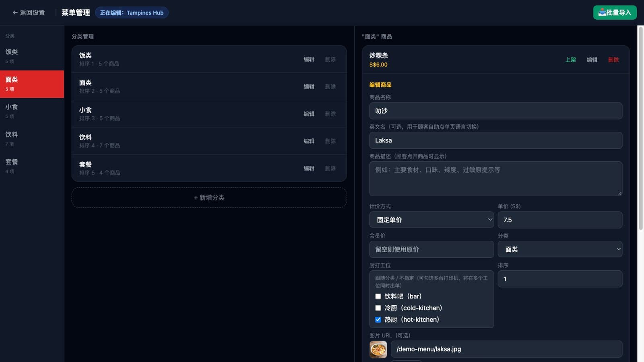
Task: Click red 删除 for 炒粿条 item
Action: [x=613, y=60]
